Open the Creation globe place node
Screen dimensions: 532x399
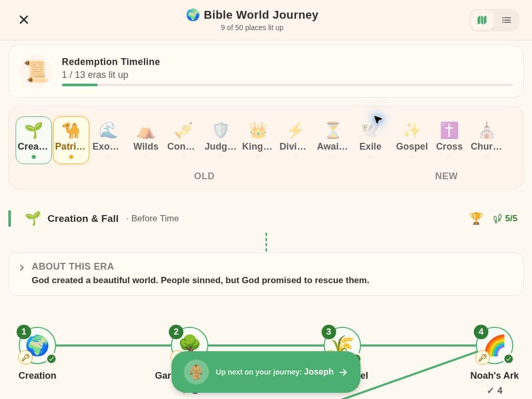tap(37, 345)
